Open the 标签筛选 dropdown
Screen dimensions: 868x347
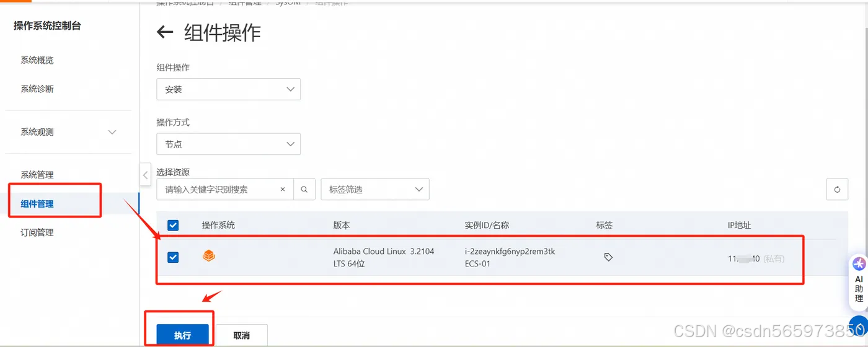click(x=375, y=190)
